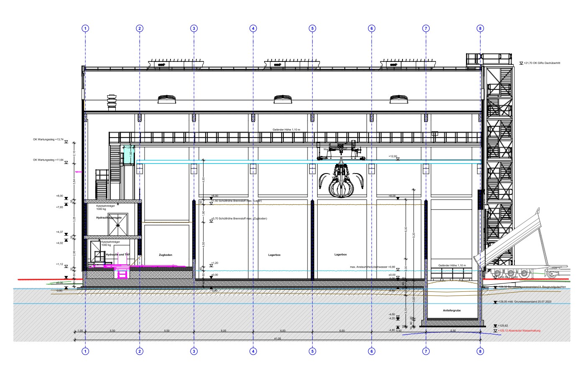Image resolution: width=588 pixels, height=365 pixels.
Task: Click the Lagerbox label between axes 5 and 6
Action: coord(341,255)
